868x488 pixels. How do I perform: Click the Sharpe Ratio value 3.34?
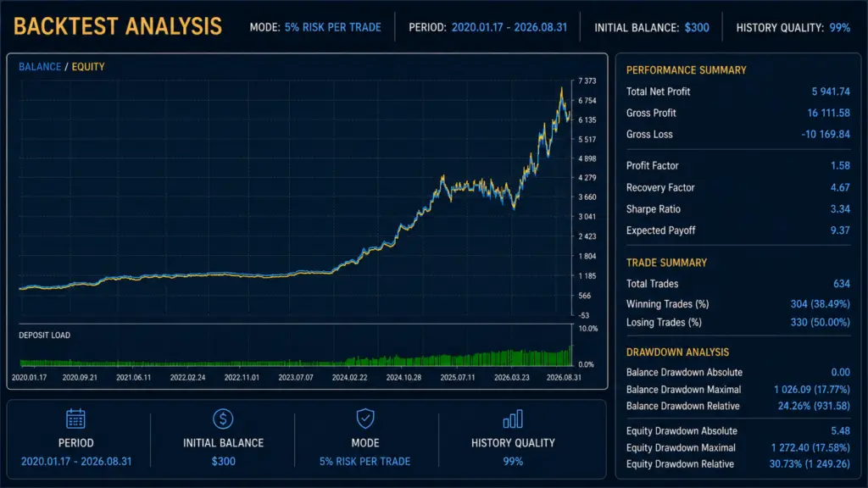click(840, 209)
